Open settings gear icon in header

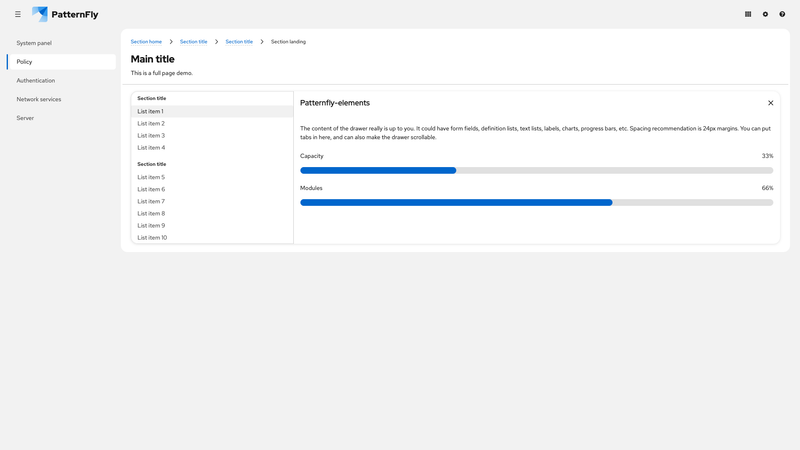pos(765,14)
